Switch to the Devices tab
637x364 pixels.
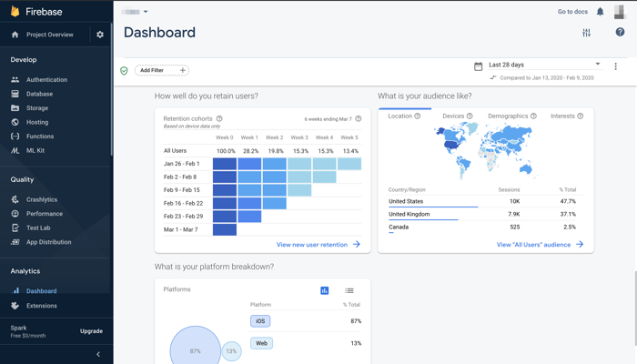(453, 116)
